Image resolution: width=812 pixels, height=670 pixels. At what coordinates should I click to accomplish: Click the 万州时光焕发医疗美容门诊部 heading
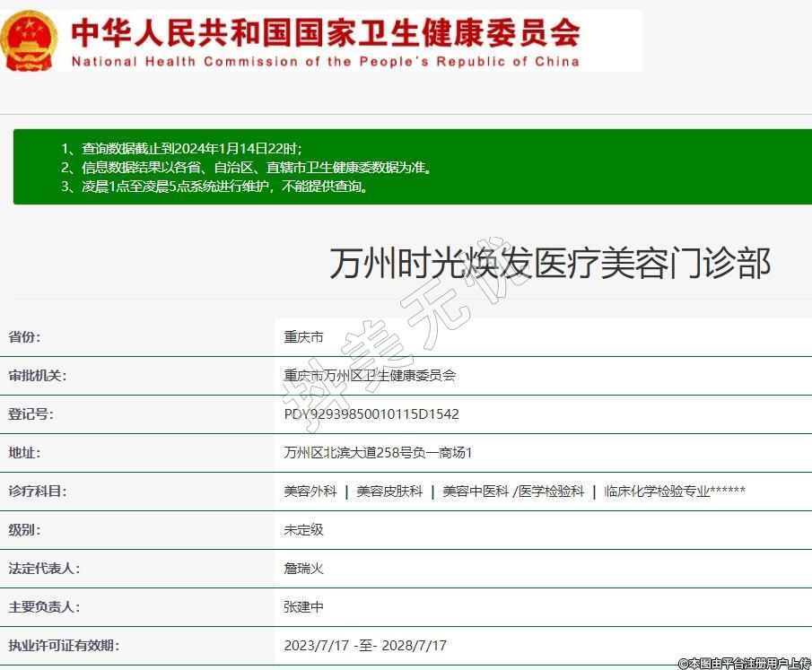coord(549,264)
